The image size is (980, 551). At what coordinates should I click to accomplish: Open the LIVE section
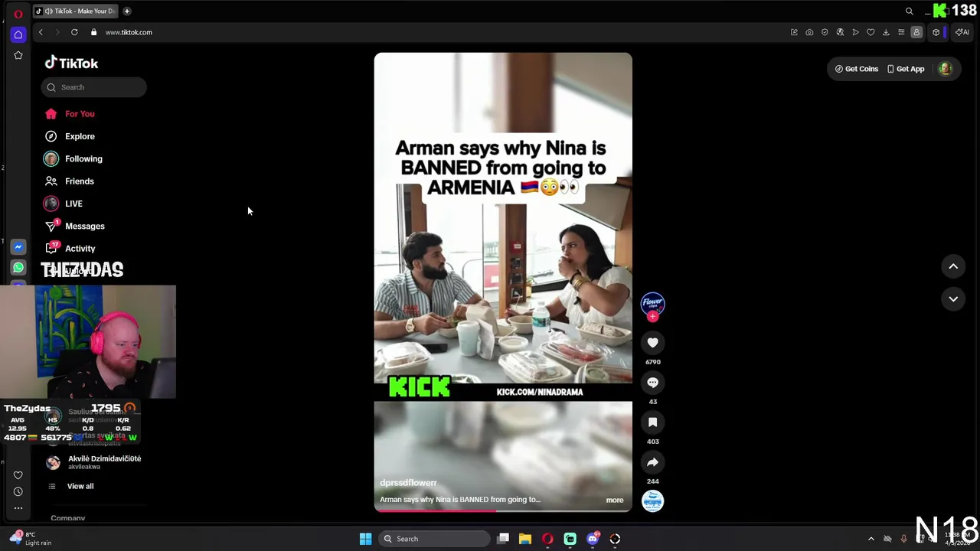coord(63,204)
